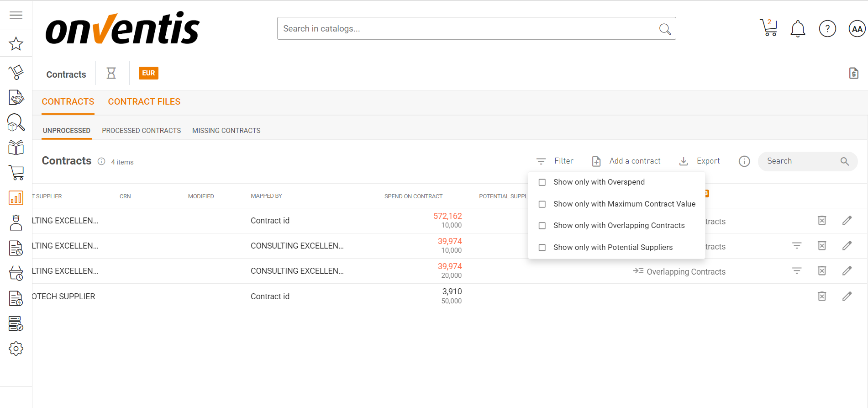Click the hourglass icon beside Contracts

tap(111, 73)
